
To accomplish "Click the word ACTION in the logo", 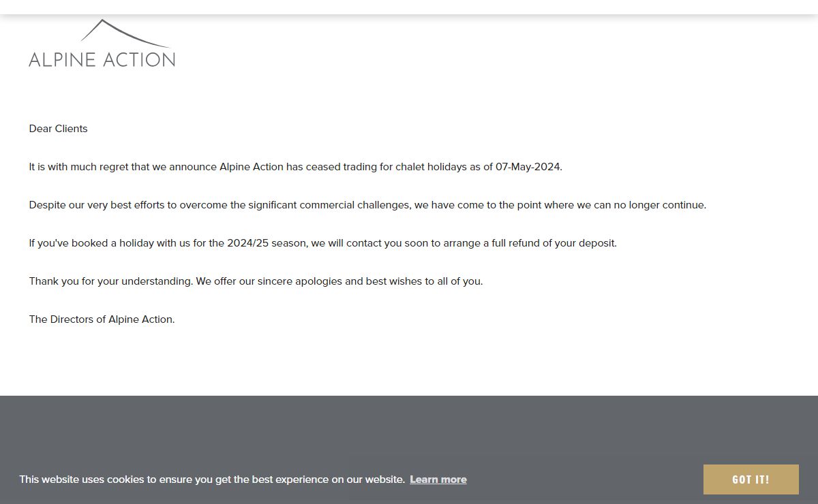I will point(138,59).
